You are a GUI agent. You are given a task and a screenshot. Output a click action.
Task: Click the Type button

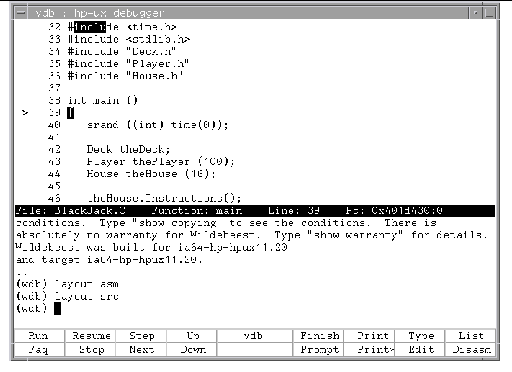420,335
